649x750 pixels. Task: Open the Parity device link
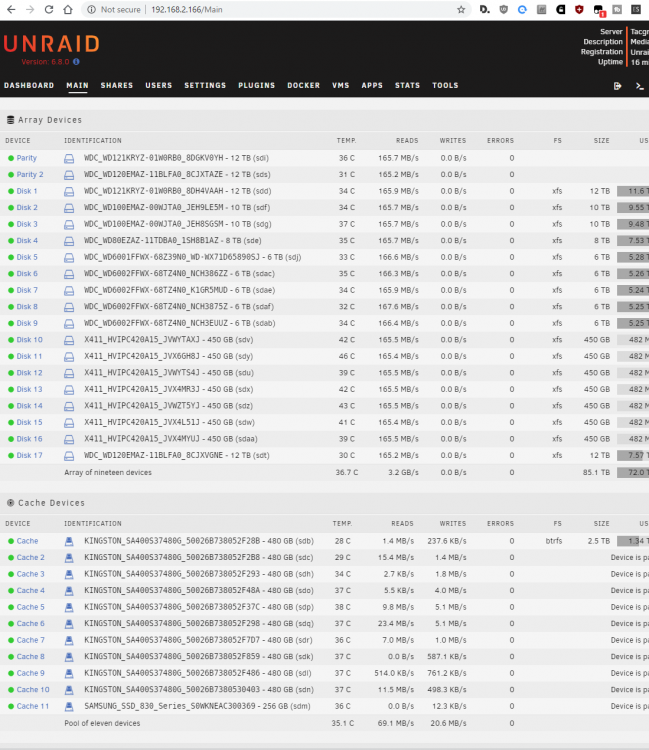coord(26,158)
